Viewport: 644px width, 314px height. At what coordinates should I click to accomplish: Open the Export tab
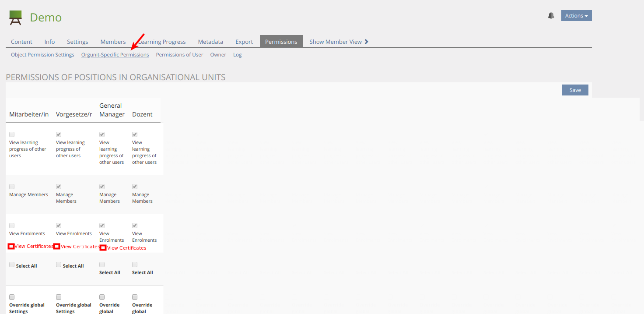click(244, 42)
